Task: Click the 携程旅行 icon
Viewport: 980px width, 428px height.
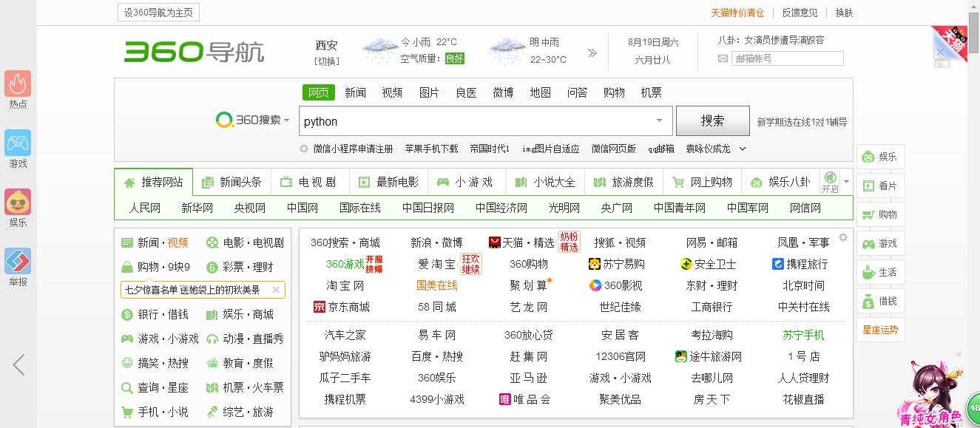Action: 777,264
